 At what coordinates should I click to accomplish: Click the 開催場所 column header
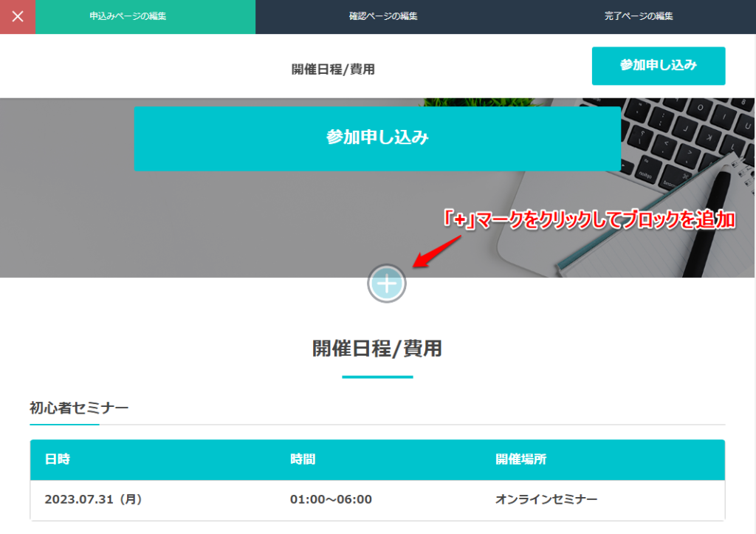click(x=520, y=459)
